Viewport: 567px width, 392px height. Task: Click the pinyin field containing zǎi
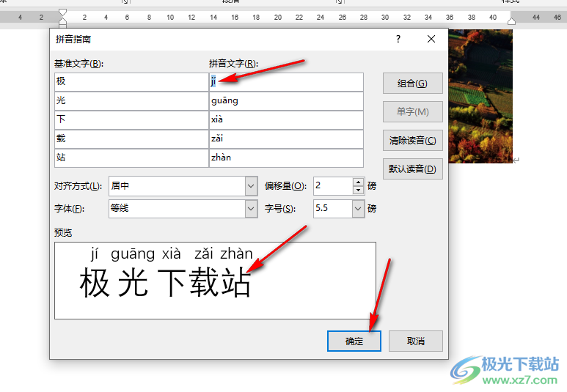[286, 138]
